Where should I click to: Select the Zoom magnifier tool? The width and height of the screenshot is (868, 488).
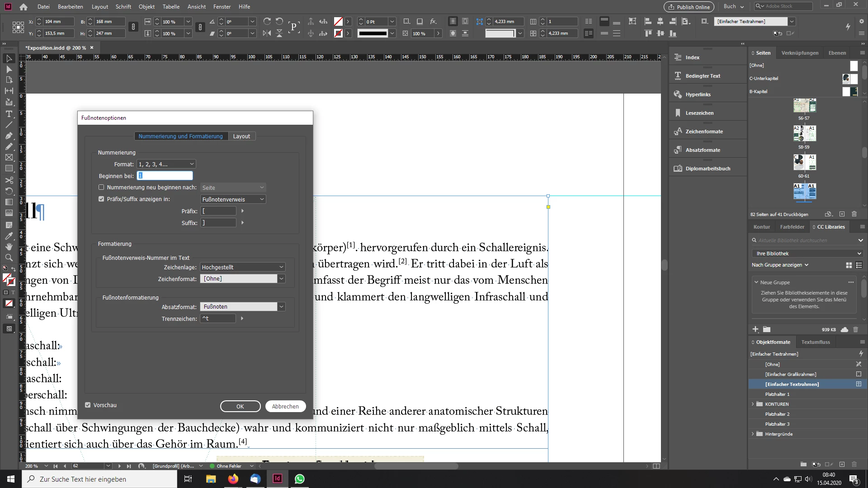click(x=9, y=258)
